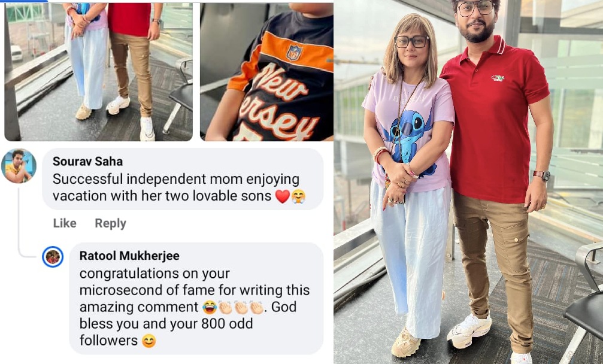603x364 pixels.
Task: Click the hugging face emoji in Sourav's comment
Action: click(298, 196)
